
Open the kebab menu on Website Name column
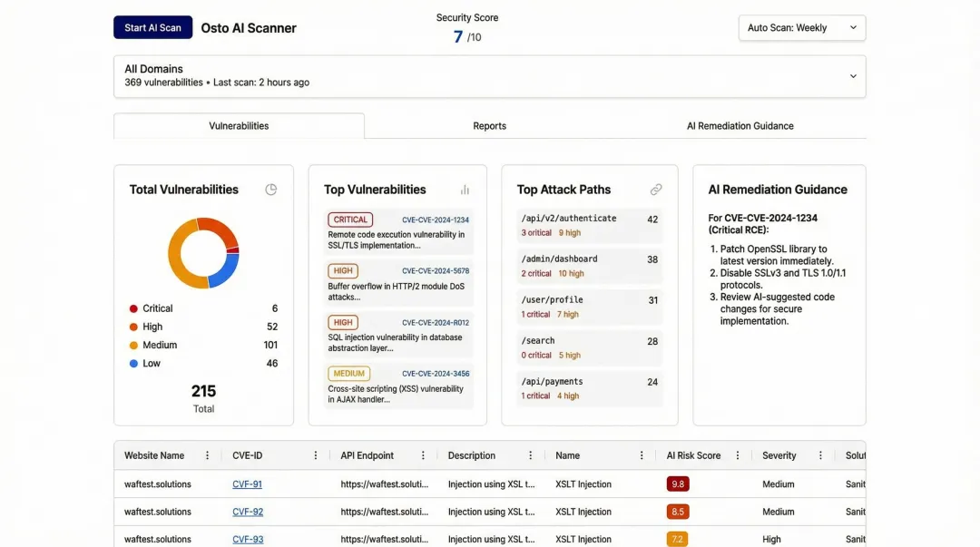[206, 454]
